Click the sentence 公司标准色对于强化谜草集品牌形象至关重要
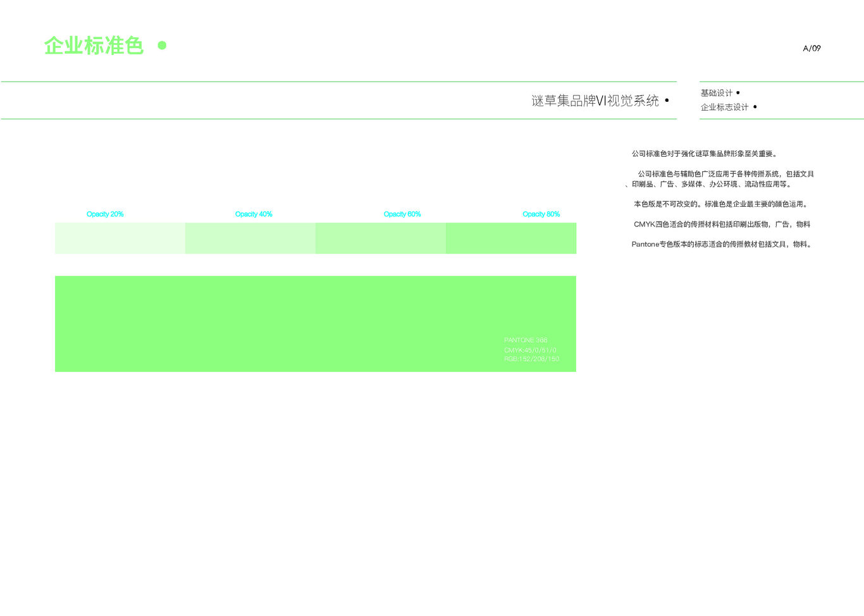 (x=705, y=154)
